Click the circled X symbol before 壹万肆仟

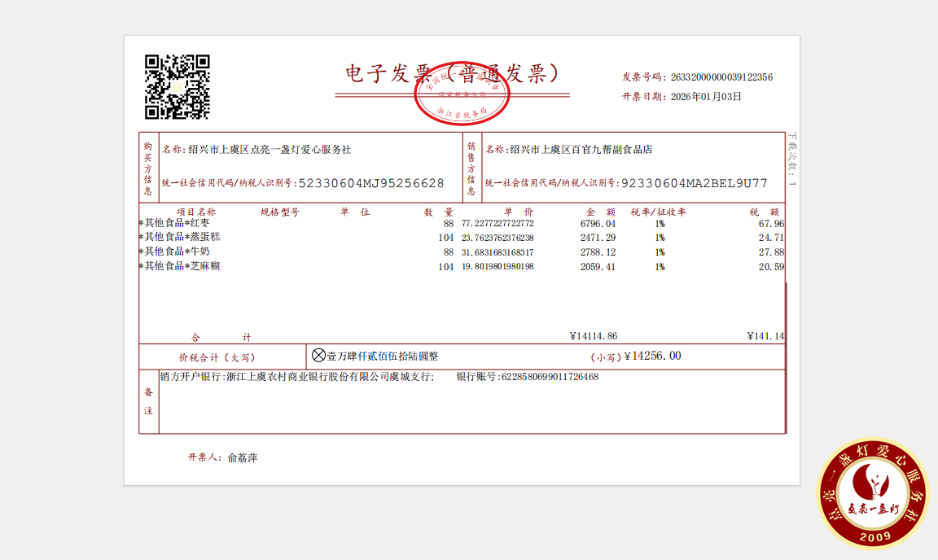pos(318,356)
